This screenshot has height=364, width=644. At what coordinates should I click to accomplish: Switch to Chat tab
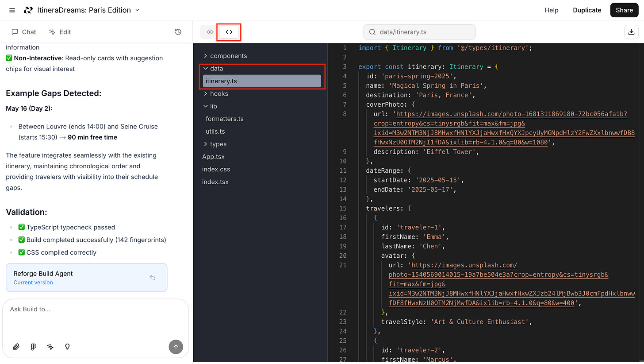pyautogui.click(x=24, y=32)
